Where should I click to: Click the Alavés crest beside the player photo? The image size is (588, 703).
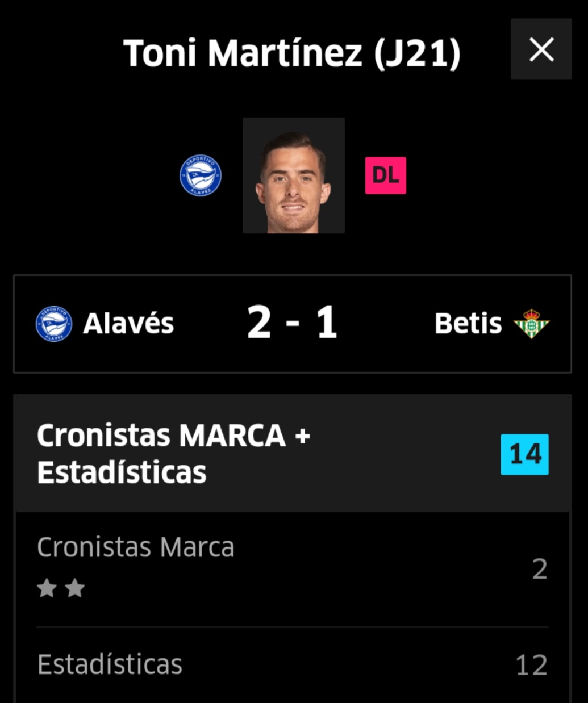pos(201,175)
